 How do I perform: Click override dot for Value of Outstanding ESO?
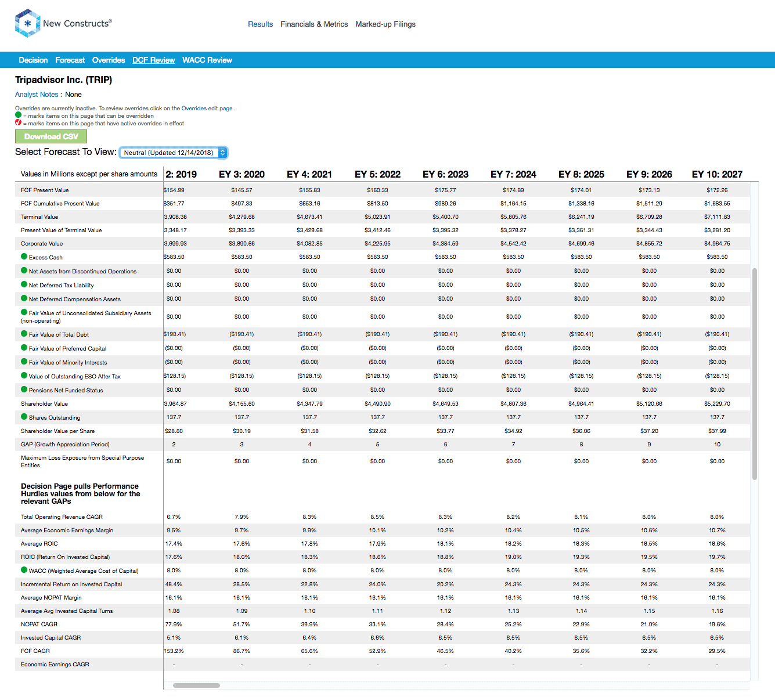pos(24,376)
